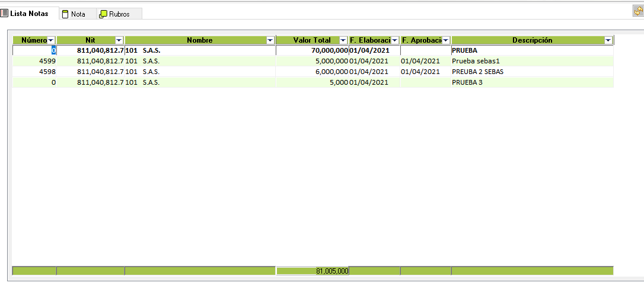This screenshot has width=644, height=289.
Task: Click the Nombre cell in PRUEBA 3 row
Action: (x=200, y=82)
